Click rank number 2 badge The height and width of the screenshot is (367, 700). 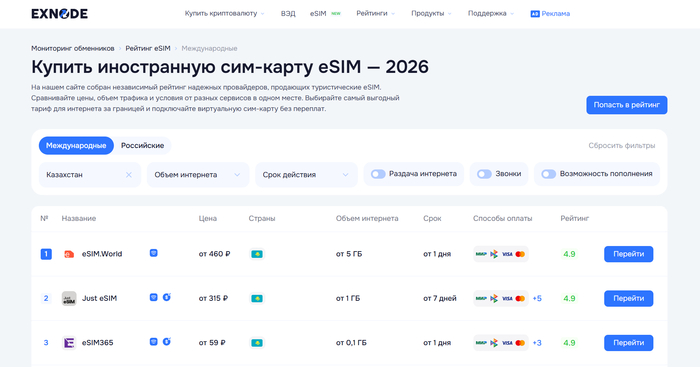click(x=46, y=298)
